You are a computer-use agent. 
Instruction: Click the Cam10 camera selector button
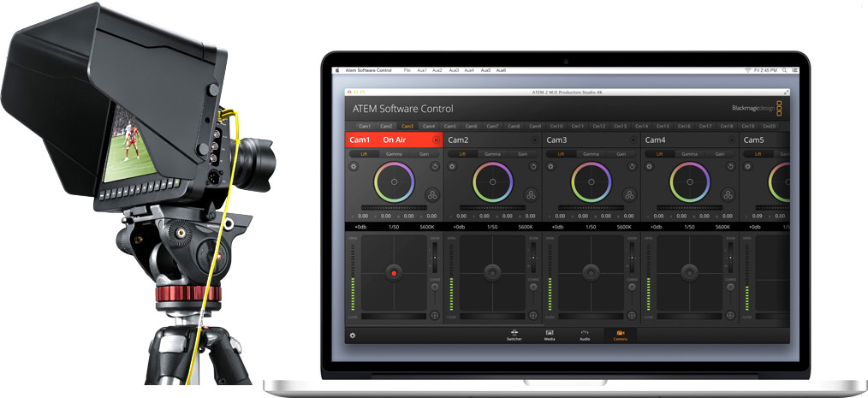tap(556, 126)
